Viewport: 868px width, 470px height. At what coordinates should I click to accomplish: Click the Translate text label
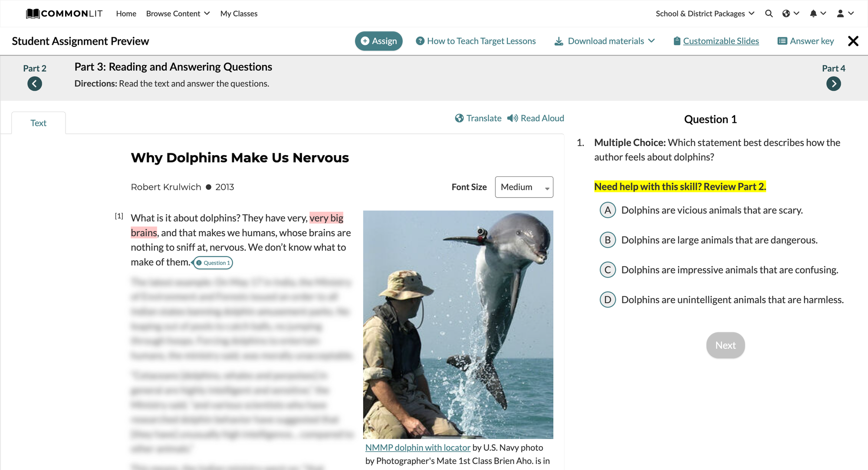(484, 118)
